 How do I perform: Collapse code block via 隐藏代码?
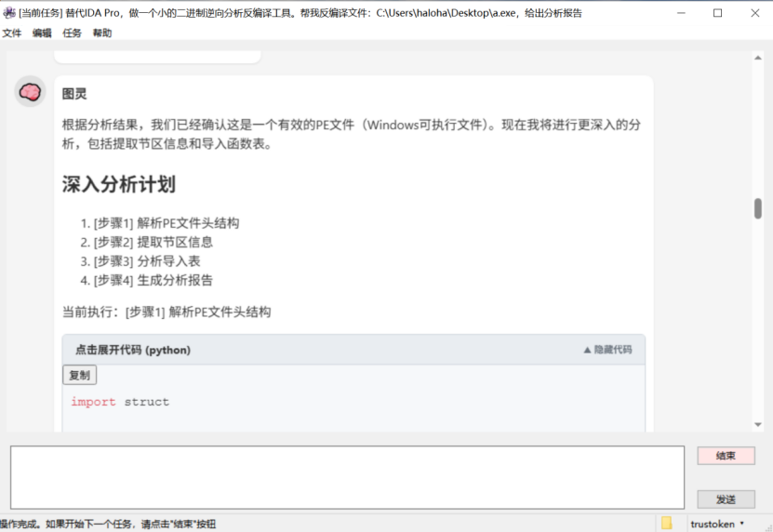coord(607,350)
